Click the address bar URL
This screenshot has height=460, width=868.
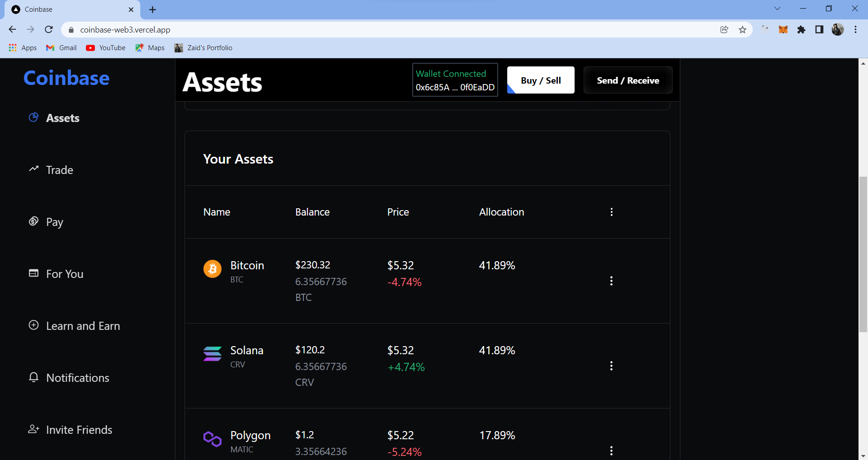pyautogui.click(x=125, y=30)
